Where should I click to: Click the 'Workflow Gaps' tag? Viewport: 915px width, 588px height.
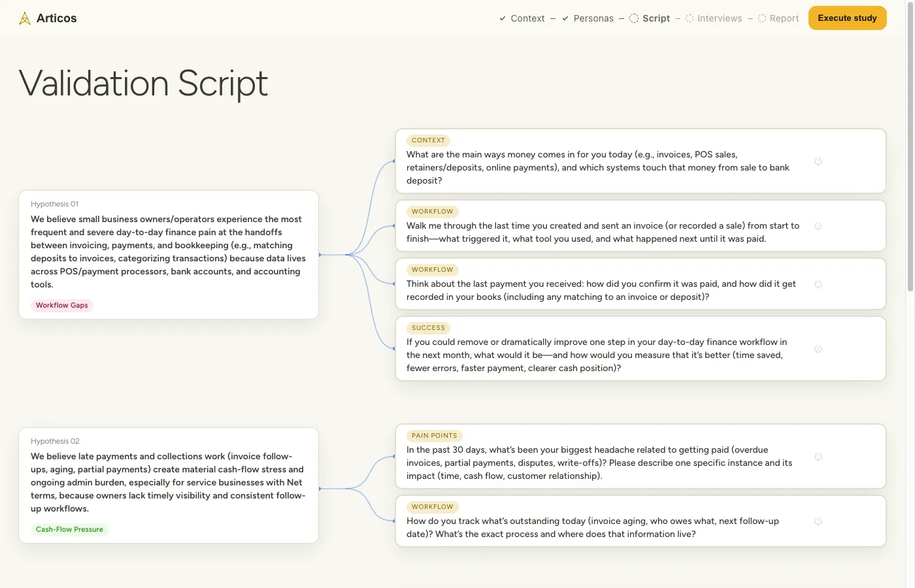click(62, 305)
